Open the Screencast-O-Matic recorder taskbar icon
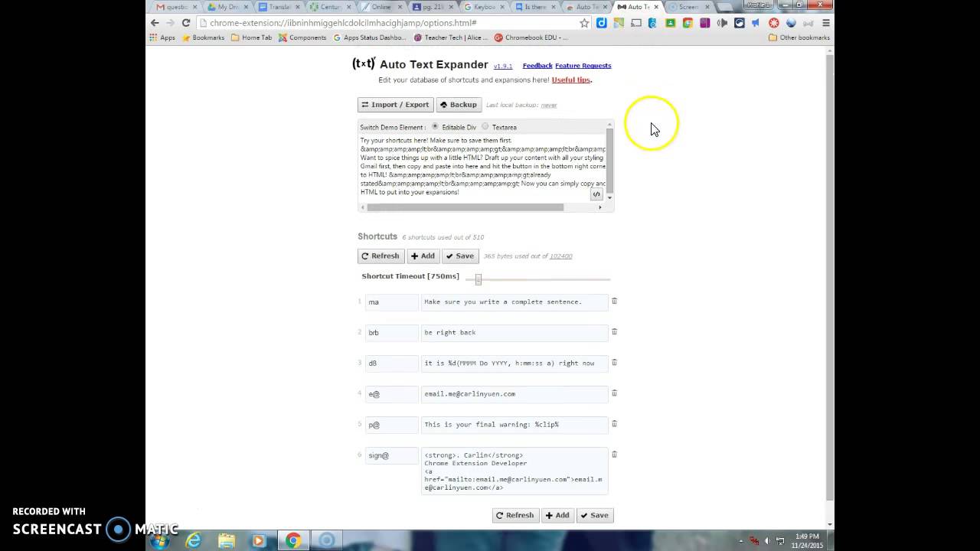This screenshot has height=551, width=980. [327, 541]
